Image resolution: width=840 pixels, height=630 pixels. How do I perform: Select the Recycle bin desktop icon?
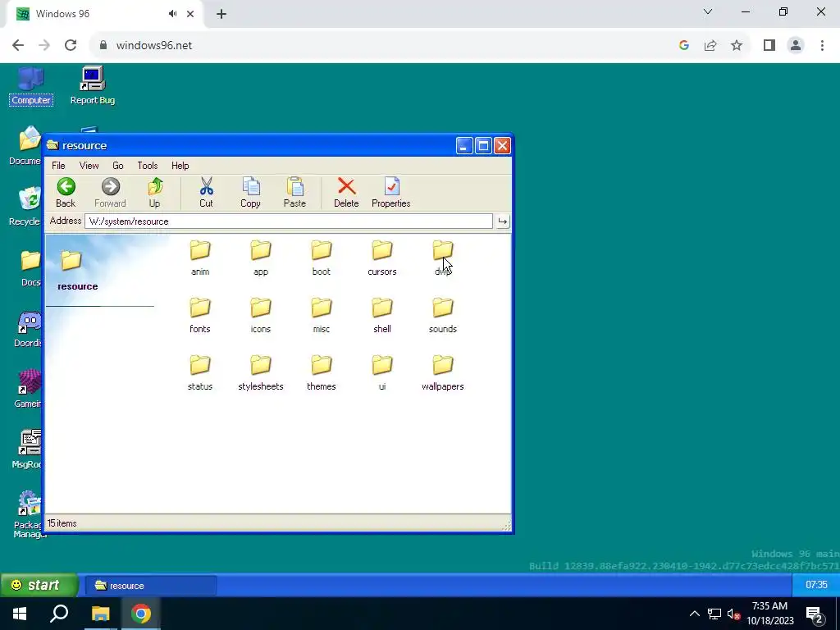point(25,207)
